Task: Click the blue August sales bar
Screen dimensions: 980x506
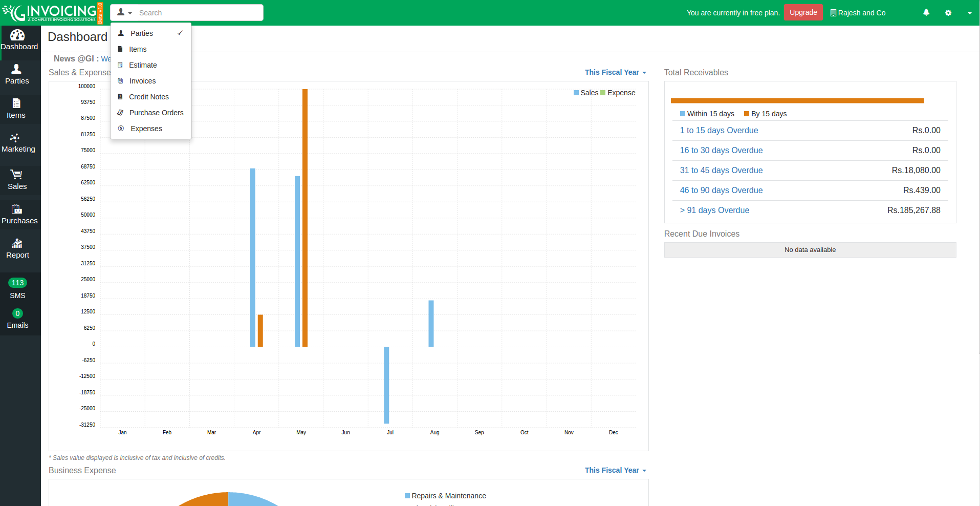Action: tap(431, 324)
